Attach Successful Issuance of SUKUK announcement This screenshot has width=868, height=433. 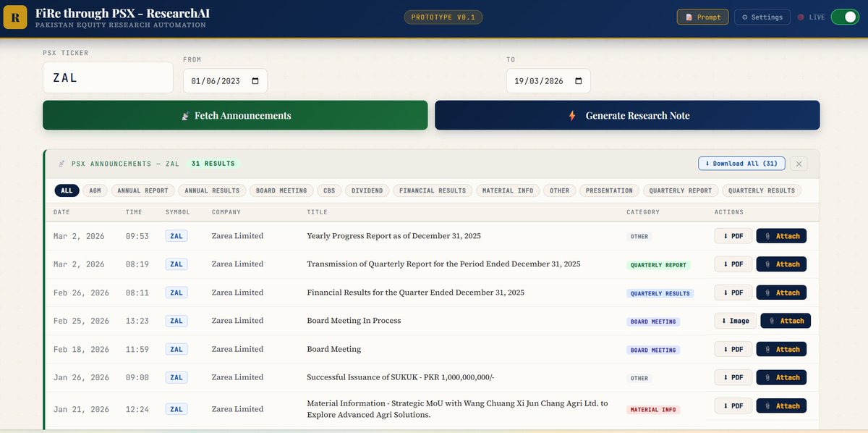coord(781,377)
